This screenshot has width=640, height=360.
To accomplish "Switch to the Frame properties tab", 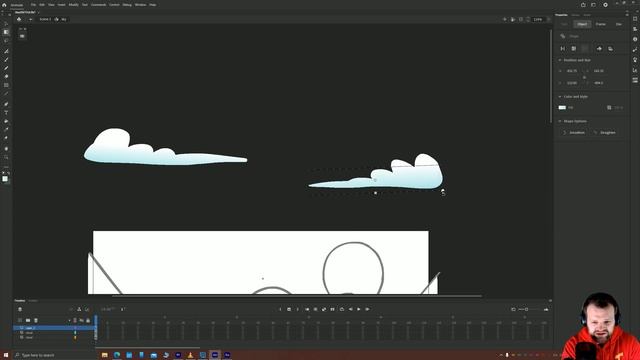I will pyautogui.click(x=600, y=24).
